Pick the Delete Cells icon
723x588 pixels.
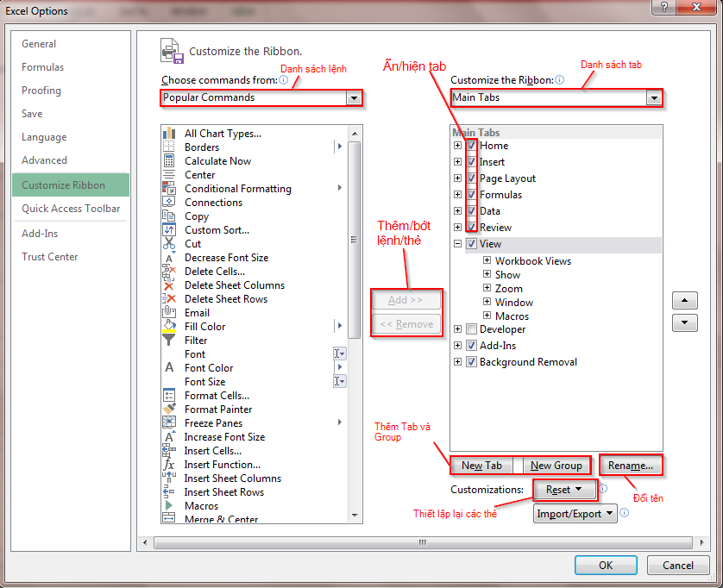pos(169,271)
